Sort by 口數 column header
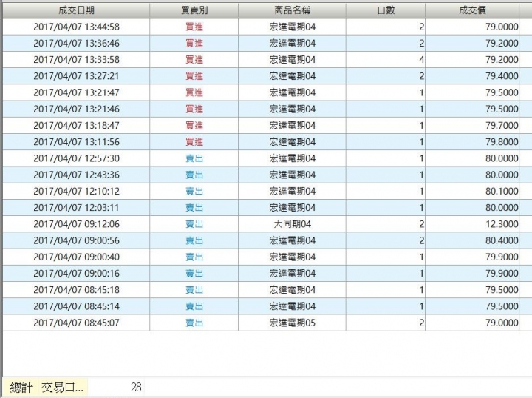 pos(386,10)
